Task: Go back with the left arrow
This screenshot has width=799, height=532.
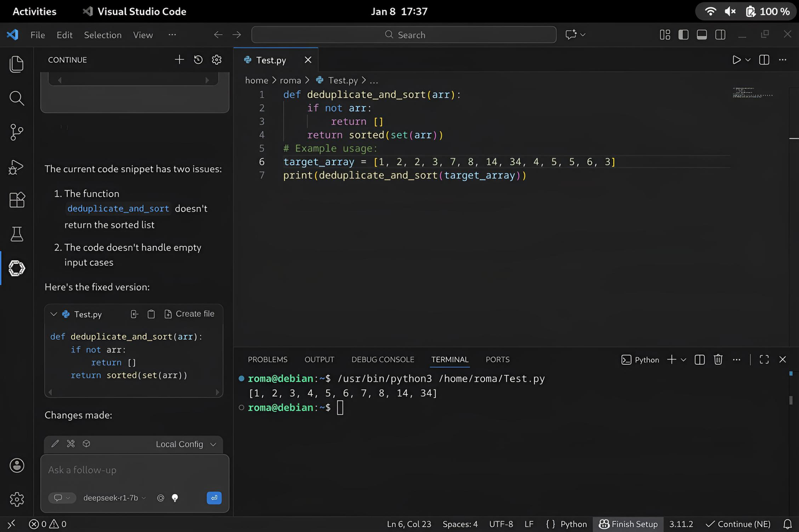Action: pyautogui.click(x=218, y=35)
